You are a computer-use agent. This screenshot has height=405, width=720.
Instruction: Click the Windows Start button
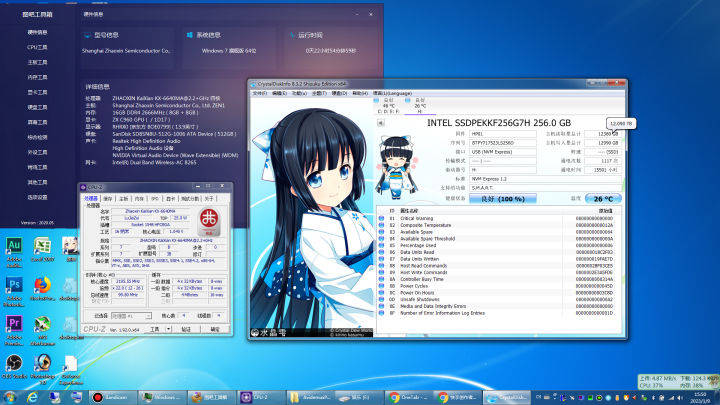(x=10, y=397)
